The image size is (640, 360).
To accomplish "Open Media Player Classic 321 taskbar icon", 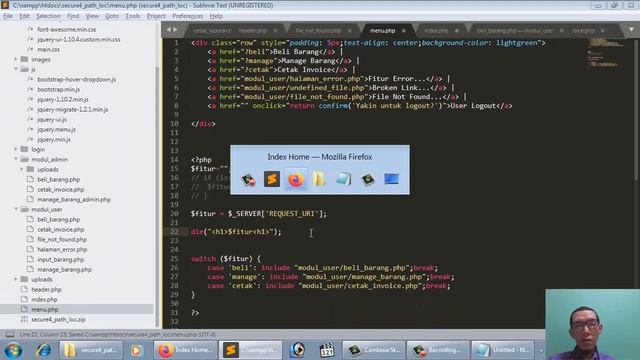I will tap(327, 350).
